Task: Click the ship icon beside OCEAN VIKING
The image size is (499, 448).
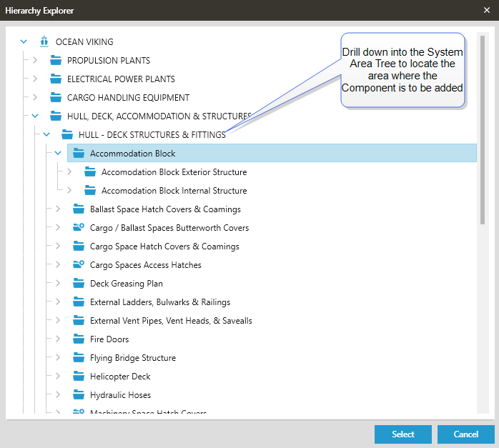Action: click(44, 42)
